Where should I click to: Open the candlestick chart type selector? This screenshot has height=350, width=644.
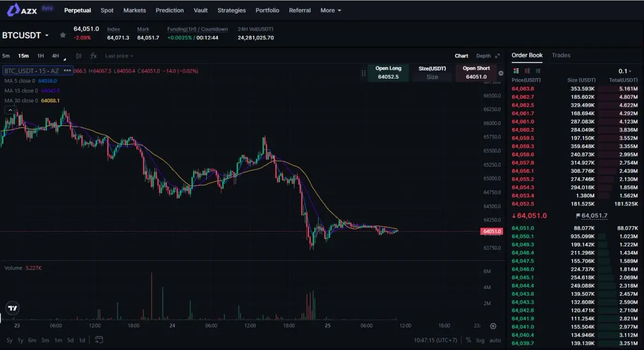[78, 56]
